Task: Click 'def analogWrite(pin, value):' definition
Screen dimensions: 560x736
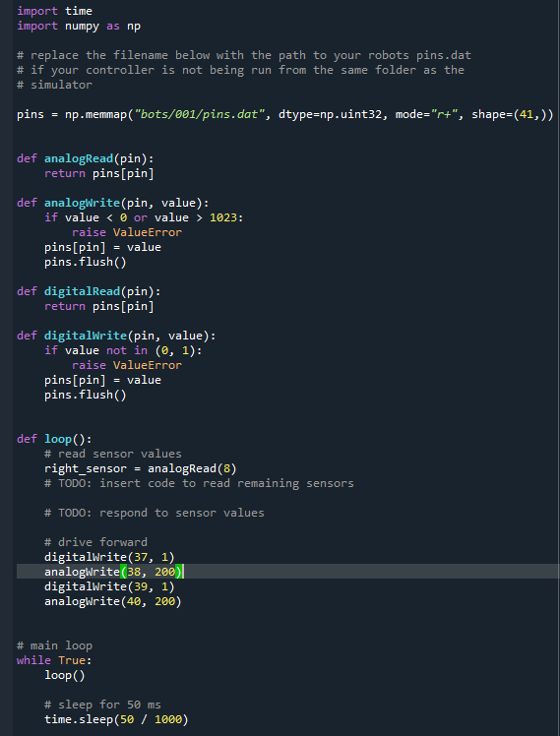Action: click(113, 203)
